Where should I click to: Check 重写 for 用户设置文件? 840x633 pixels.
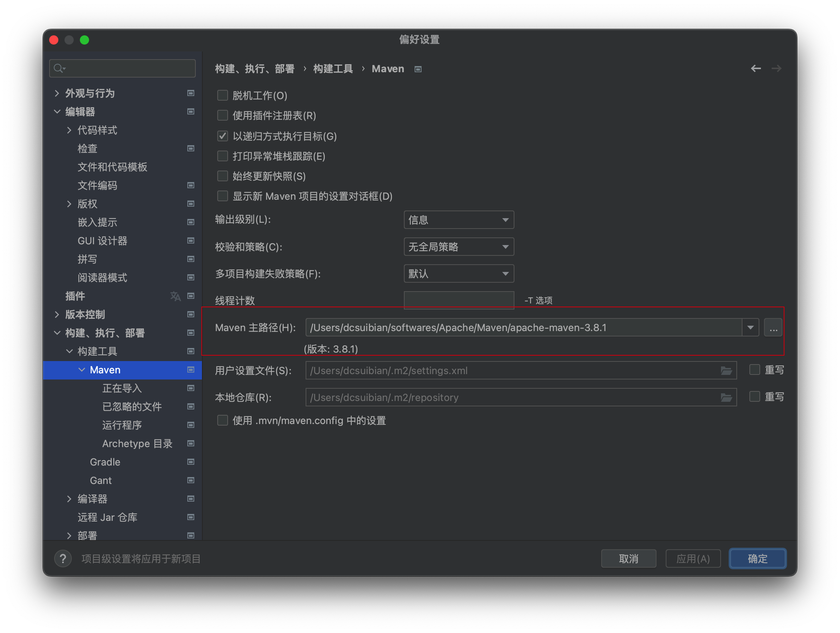[755, 370]
